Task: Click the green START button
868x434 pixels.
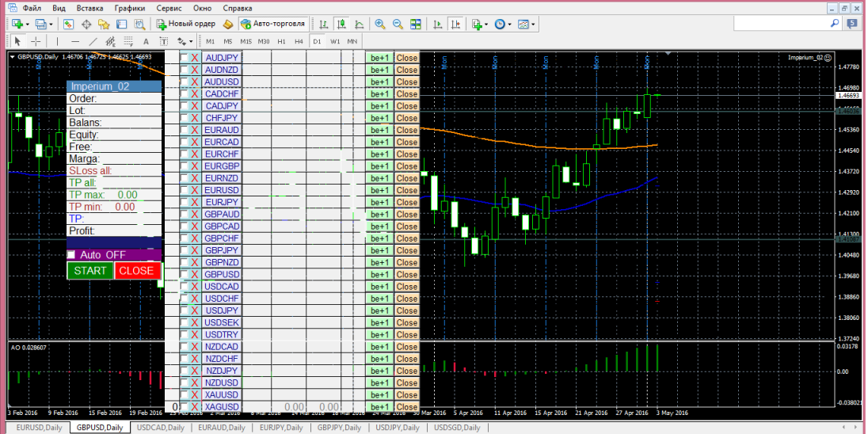Action: click(90, 271)
